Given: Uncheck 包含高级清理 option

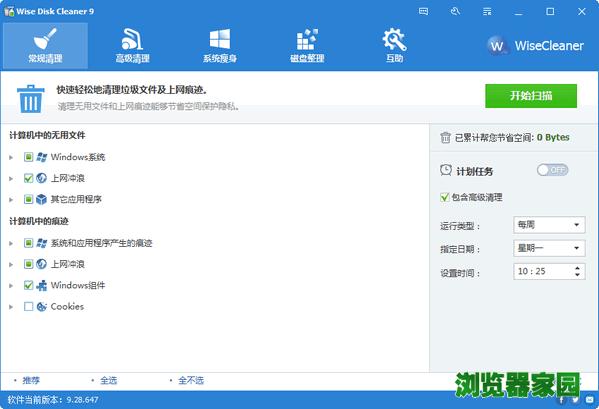Looking at the screenshot, I should tap(445, 197).
